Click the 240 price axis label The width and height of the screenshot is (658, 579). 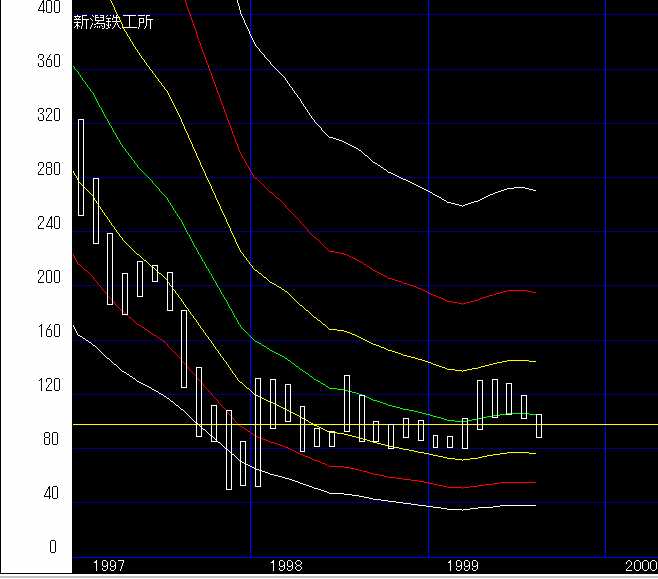coord(20,224)
